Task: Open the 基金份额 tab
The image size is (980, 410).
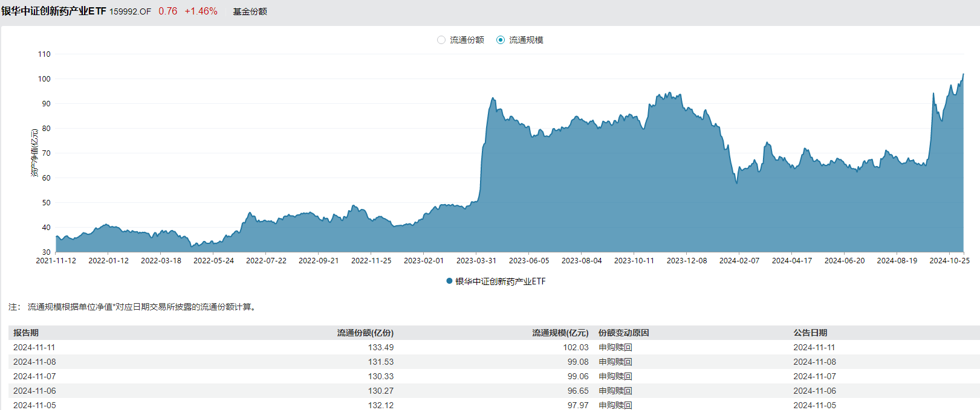Action: coord(250,11)
